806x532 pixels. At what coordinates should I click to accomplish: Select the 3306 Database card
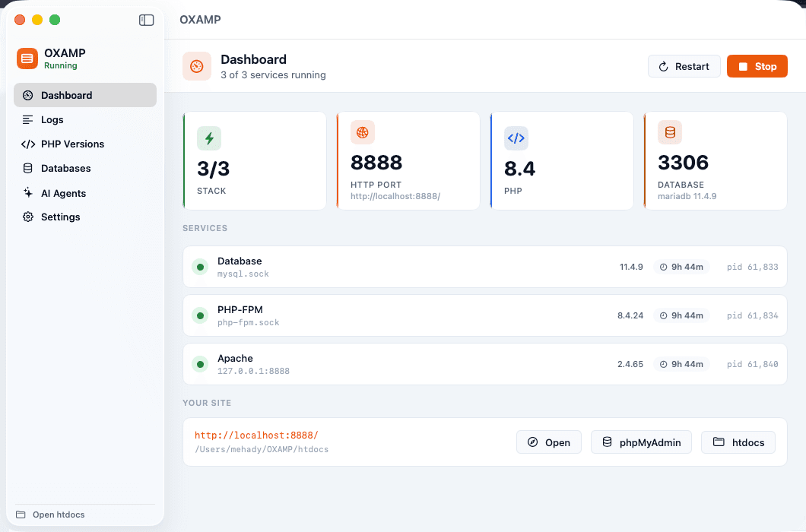point(716,161)
